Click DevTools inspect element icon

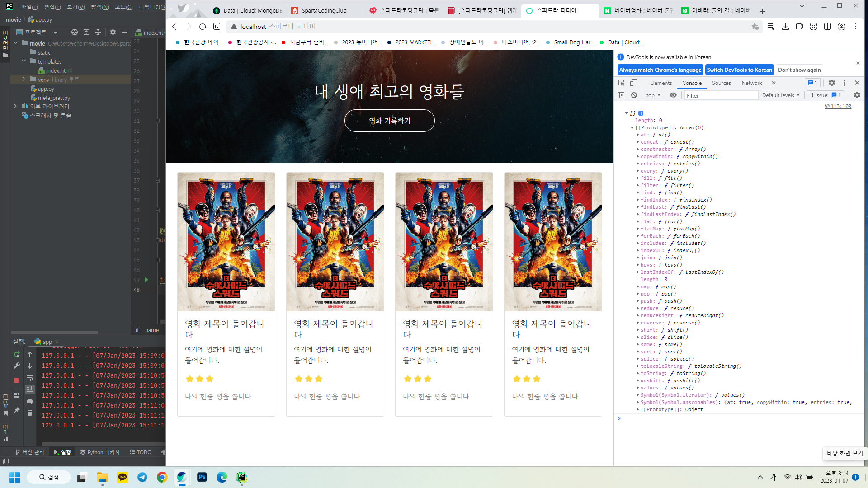(x=622, y=83)
